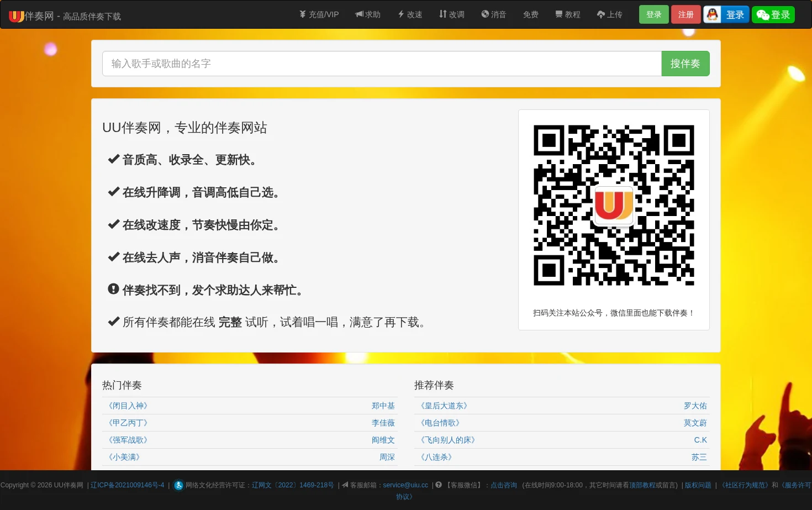Click the 推荐伴奏 section heading

point(434,385)
